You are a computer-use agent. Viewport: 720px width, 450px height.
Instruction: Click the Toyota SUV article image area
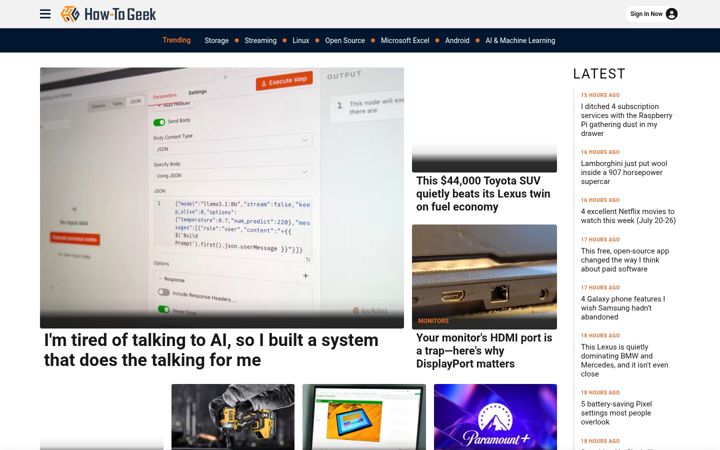tap(484, 120)
